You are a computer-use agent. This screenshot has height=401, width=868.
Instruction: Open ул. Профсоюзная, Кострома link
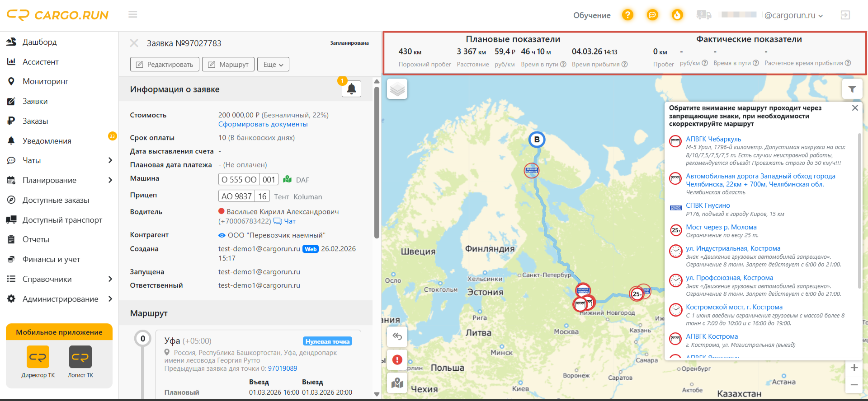730,278
